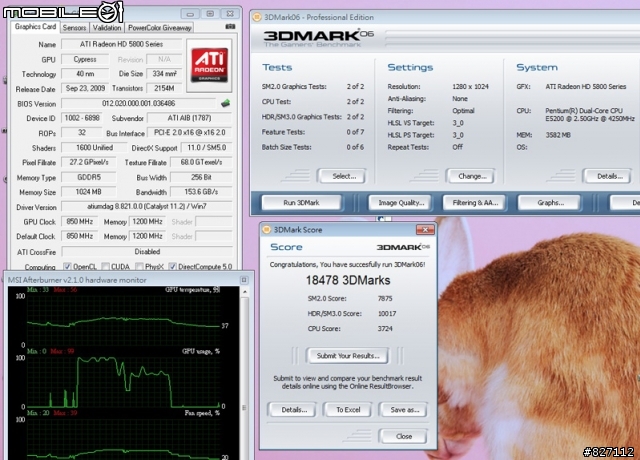640x460 pixels.
Task: Open Graphs... in 3DMark06
Action: click(550, 202)
